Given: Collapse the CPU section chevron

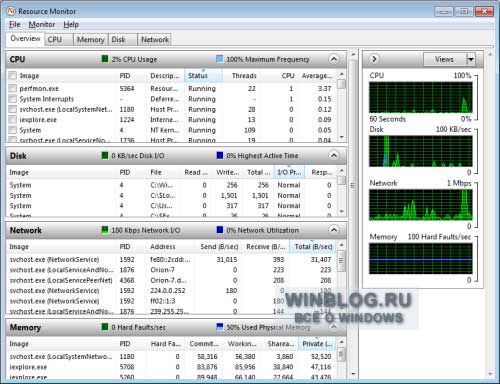Looking at the screenshot, I should pos(333,59).
